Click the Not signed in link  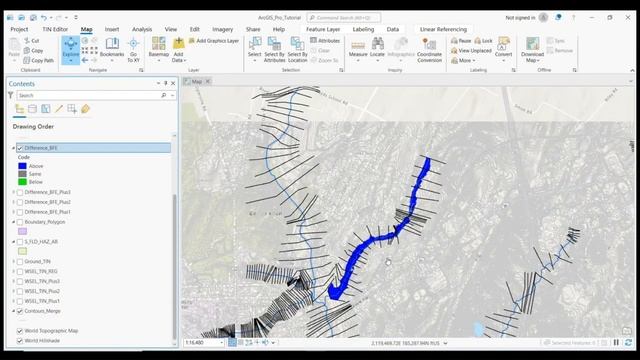(x=520, y=18)
